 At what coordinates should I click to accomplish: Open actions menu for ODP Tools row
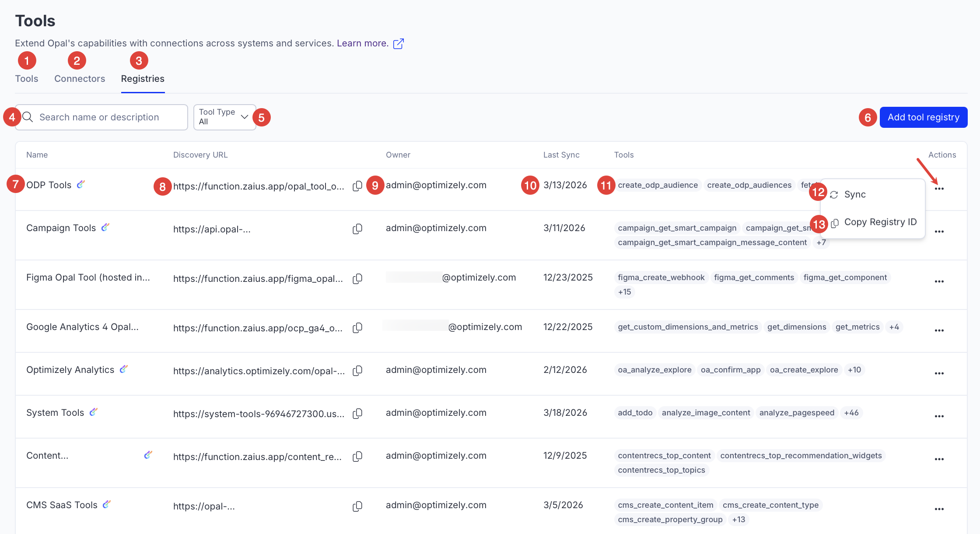click(939, 189)
